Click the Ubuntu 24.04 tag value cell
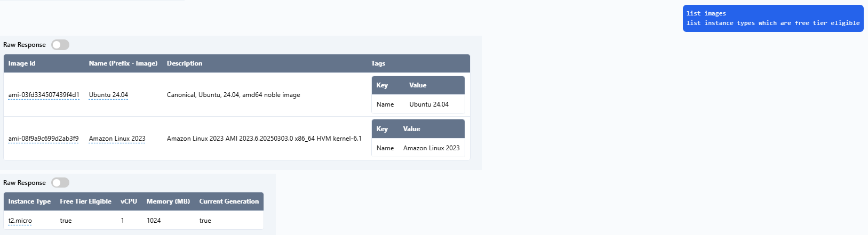 (429, 104)
